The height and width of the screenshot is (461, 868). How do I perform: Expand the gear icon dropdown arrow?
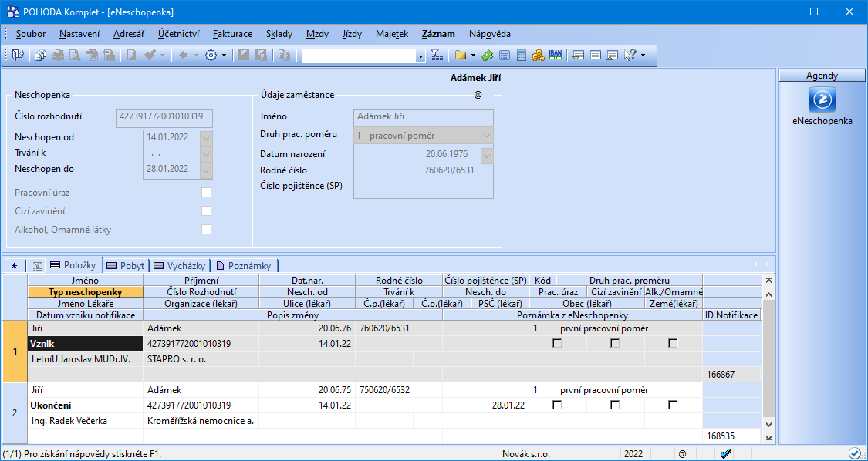click(x=224, y=55)
